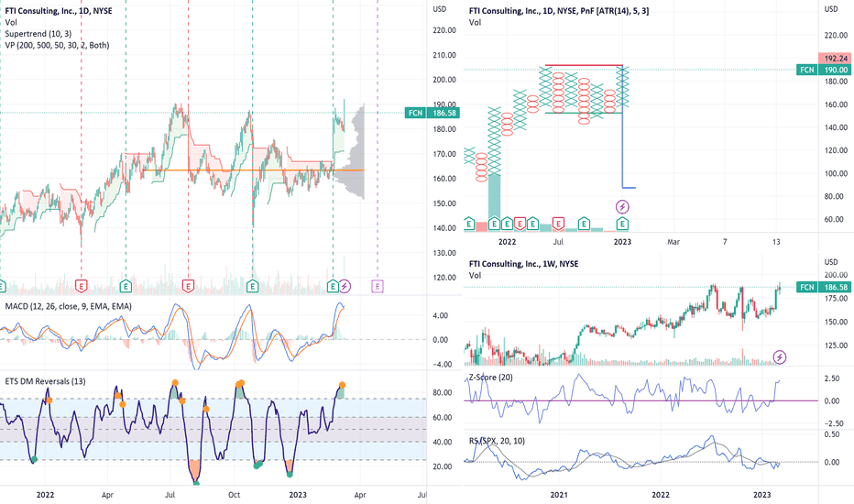
Task: Click the red earnings marker after Jul 2022 on daily chart
Action: coord(189,286)
